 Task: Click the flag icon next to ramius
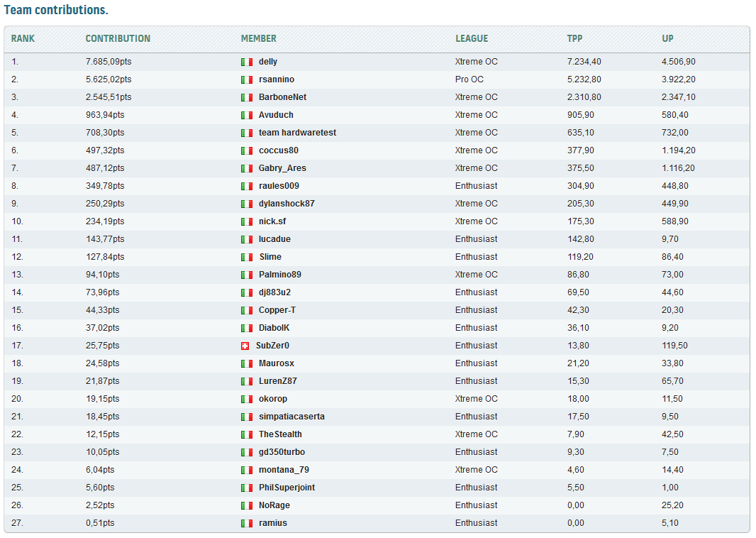[246, 523]
